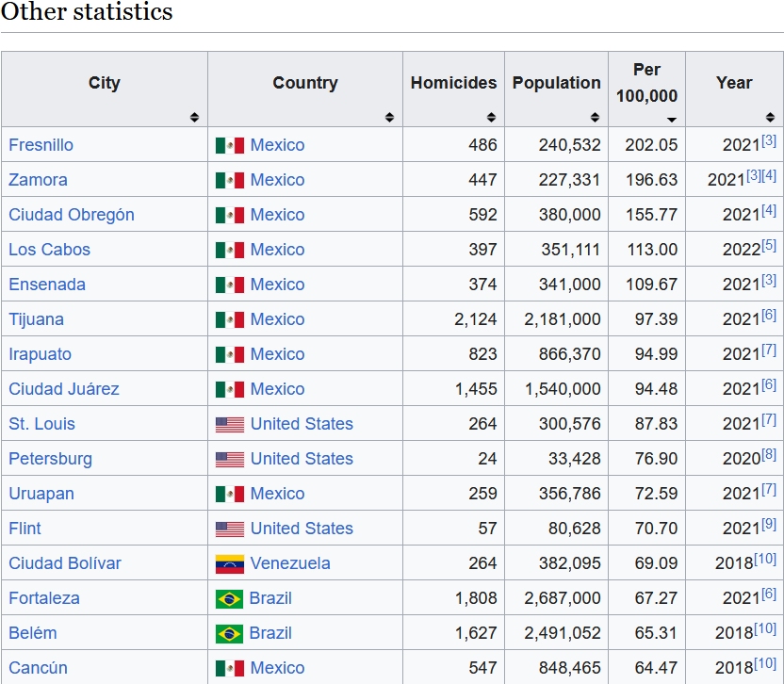Click the Mexico flag in Irapuato row
Viewport: 784px width, 684px height.
tap(230, 355)
